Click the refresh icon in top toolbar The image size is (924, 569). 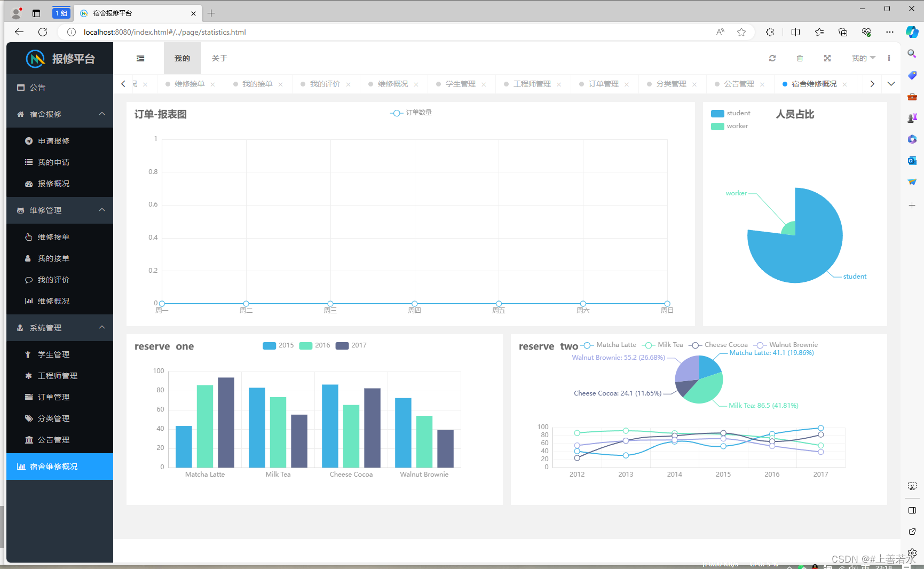772,58
